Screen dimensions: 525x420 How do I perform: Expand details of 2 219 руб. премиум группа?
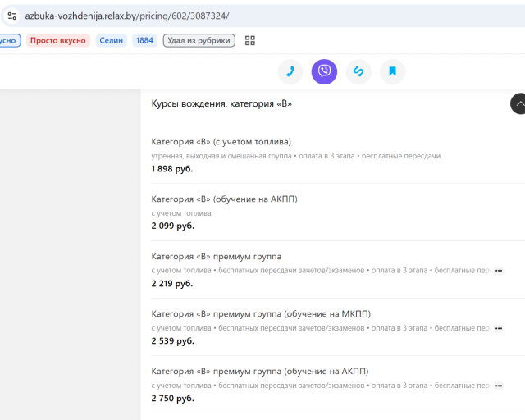[499, 271]
